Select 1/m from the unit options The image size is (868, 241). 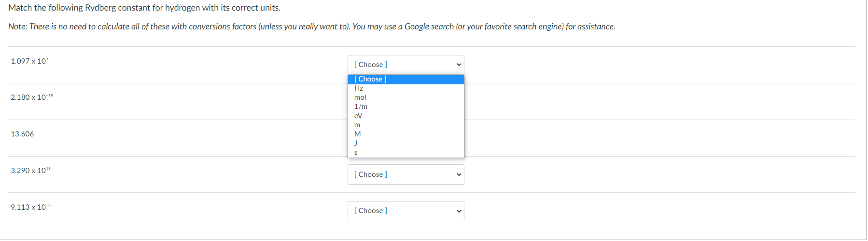(x=361, y=107)
